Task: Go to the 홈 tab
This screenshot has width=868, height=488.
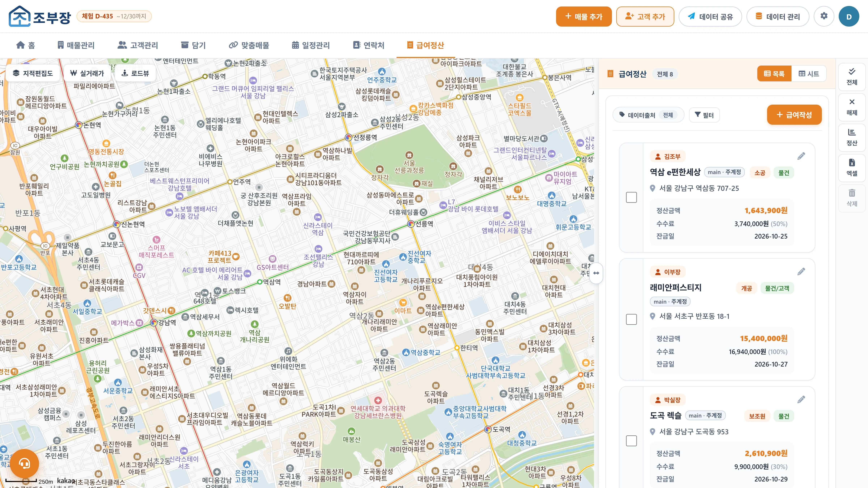Action: [26, 45]
